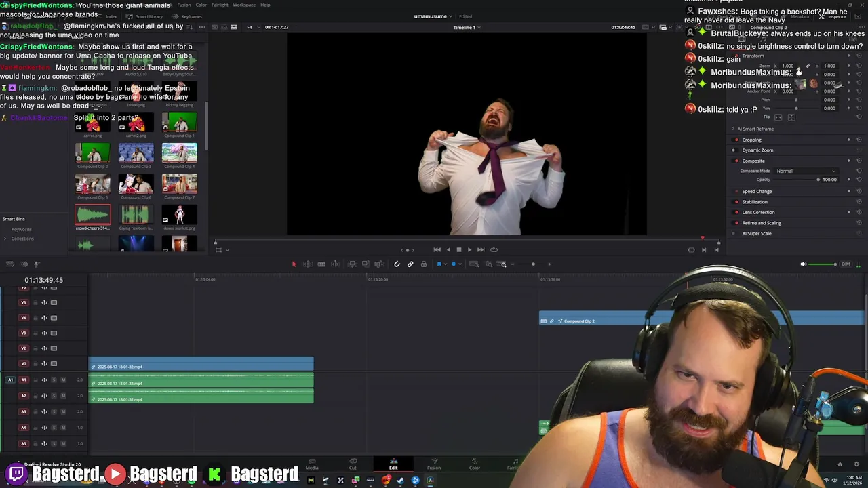Click the Insert Clip icon
The width and height of the screenshot is (868, 488).
tap(353, 264)
